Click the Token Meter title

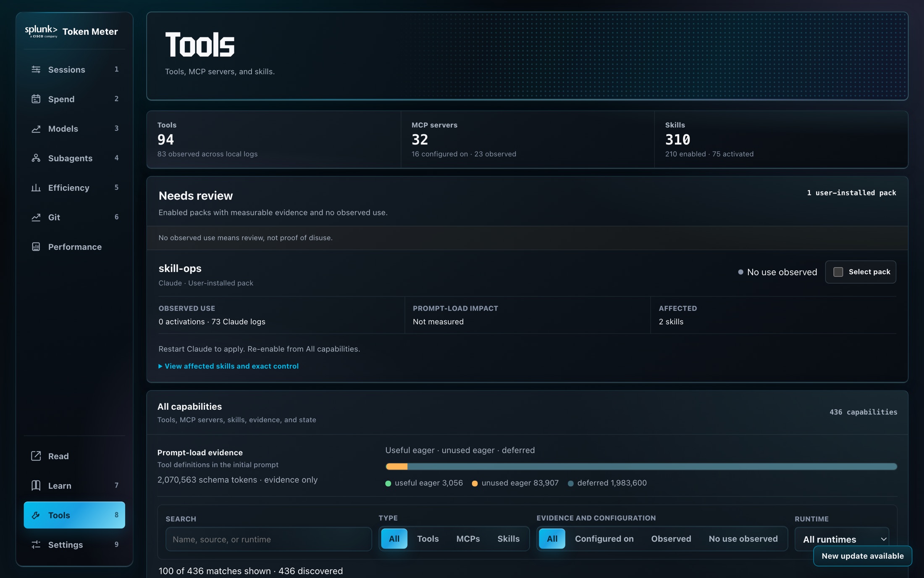(90, 32)
